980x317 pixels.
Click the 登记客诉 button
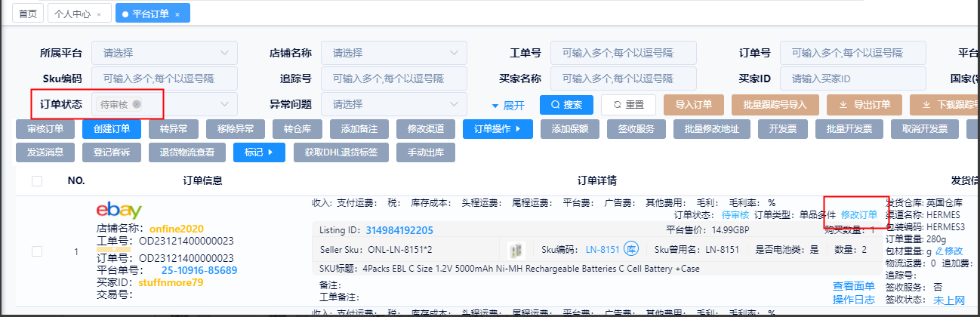(112, 152)
